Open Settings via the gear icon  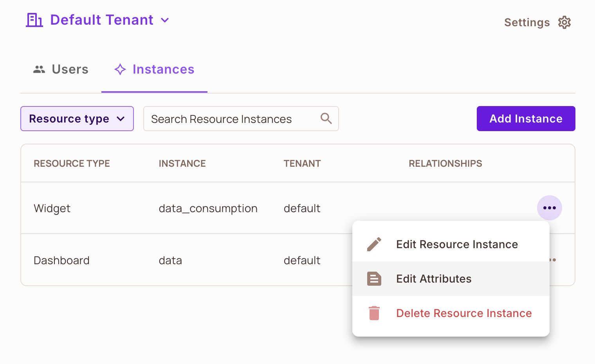pyautogui.click(x=564, y=22)
